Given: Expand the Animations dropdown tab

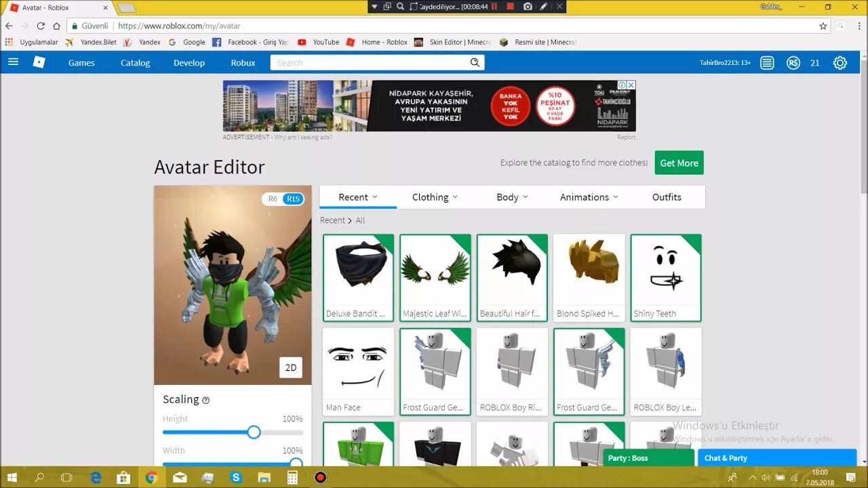Looking at the screenshot, I should [589, 197].
